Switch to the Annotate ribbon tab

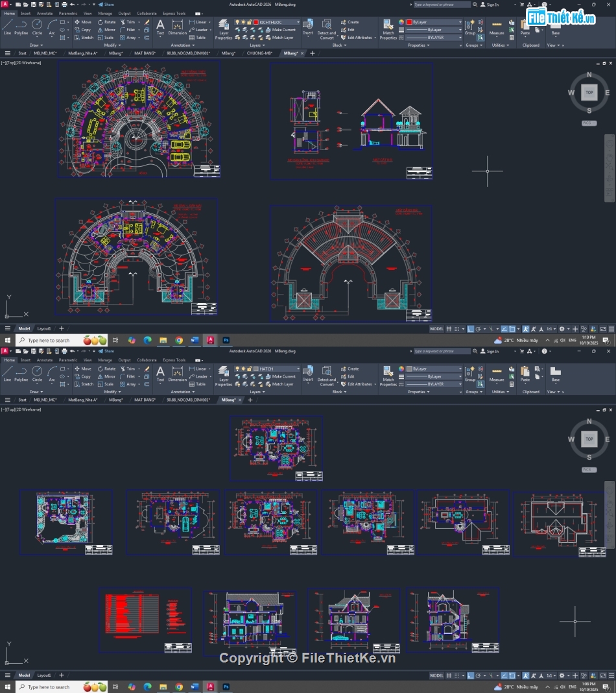click(44, 13)
